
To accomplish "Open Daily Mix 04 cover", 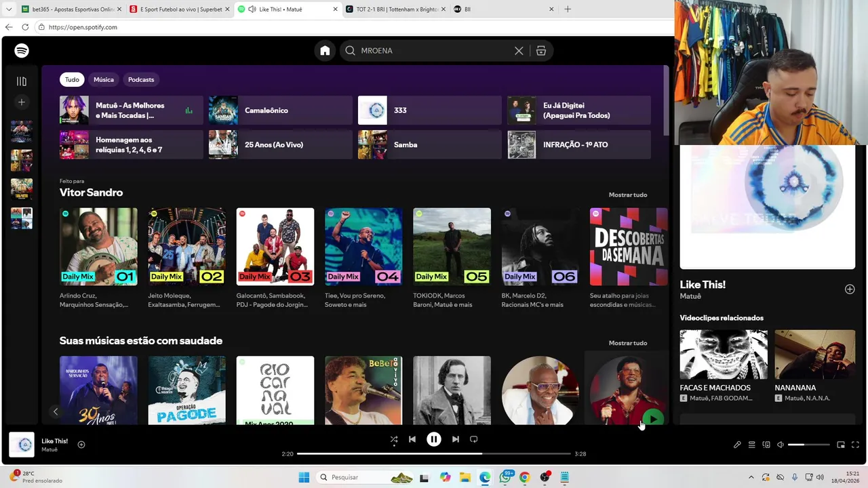I will pyautogui.click(x=363, y=247).
